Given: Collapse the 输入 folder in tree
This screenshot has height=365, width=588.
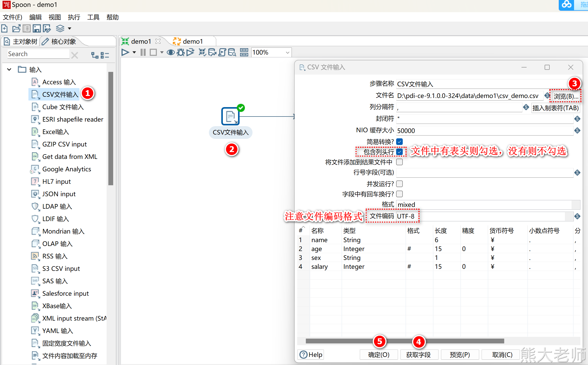Looking at the screenshot, I should (9, 69).
